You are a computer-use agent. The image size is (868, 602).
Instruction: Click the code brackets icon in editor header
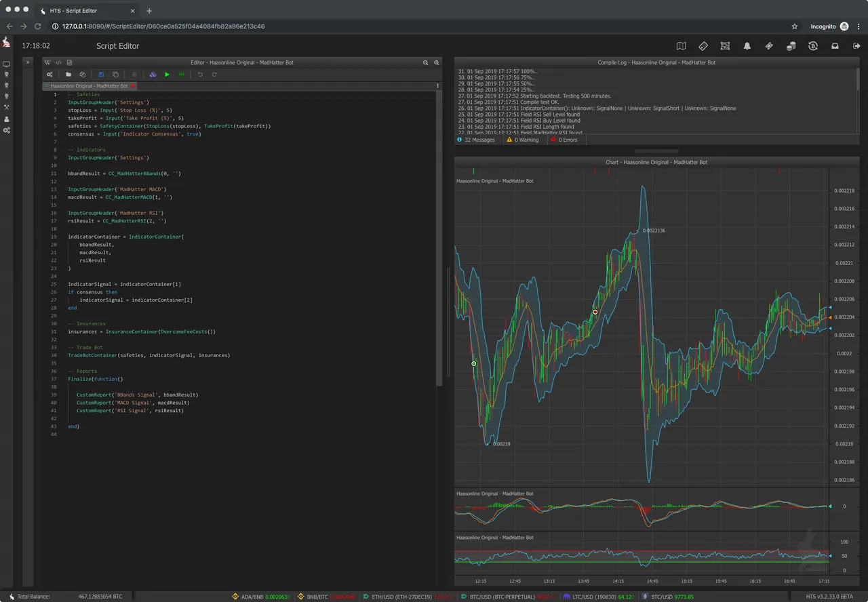click(59, 62)
